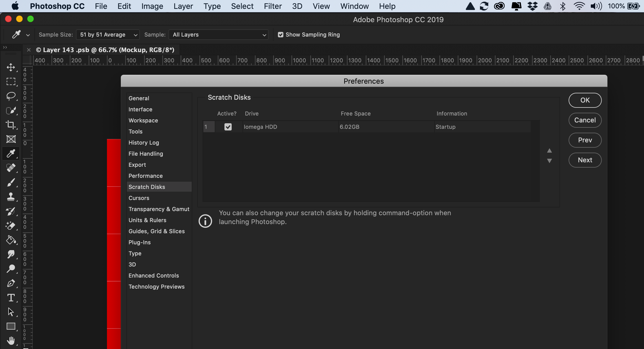Expand the Eyedropper tool preset picker
Screen dimensions: 644x349
[x=28, y=35]
